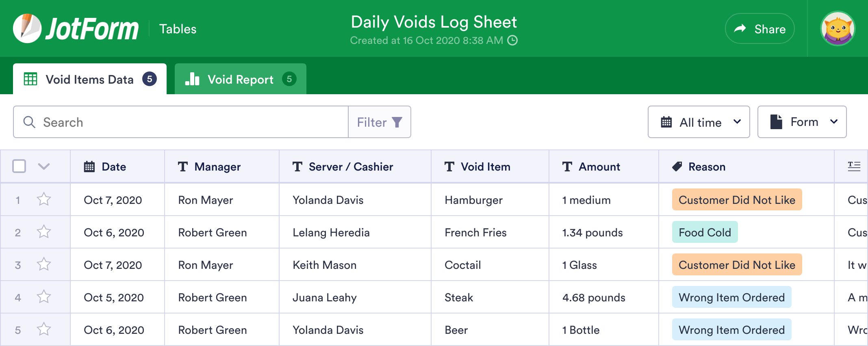Click inside the Search field
The width and height of the screenshot is (868, 346).
point(163,122)
